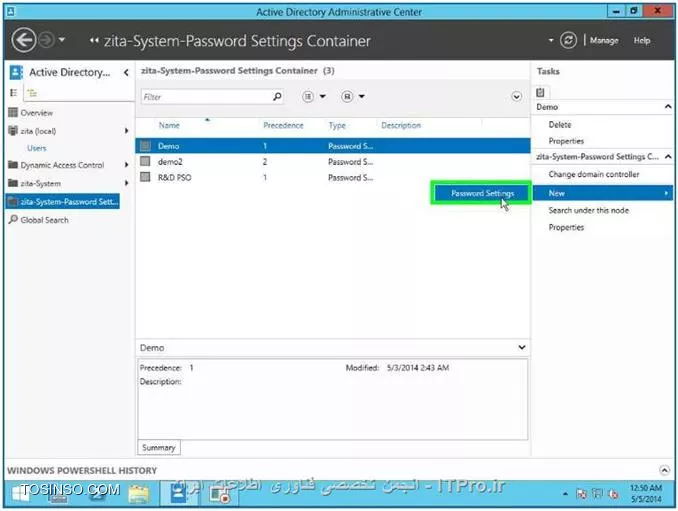
Task: Click Change domain controller
Action: coord(594,174)
